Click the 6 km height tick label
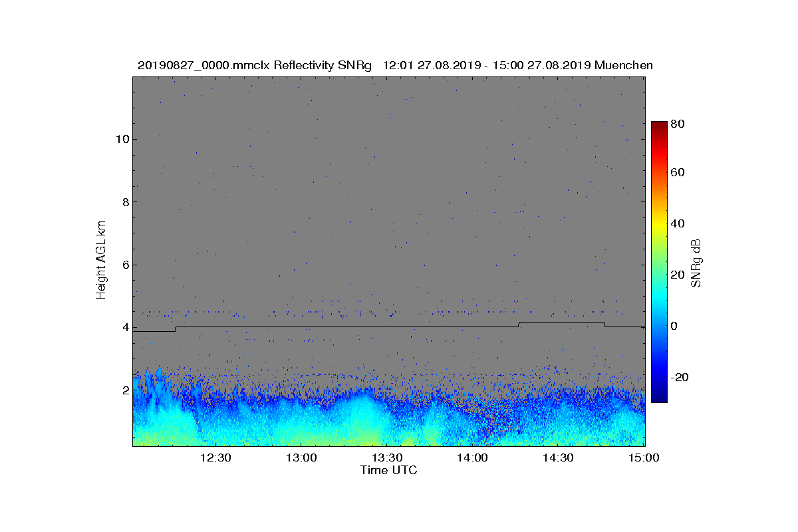The image size is (798, 532). click(124, 265)
